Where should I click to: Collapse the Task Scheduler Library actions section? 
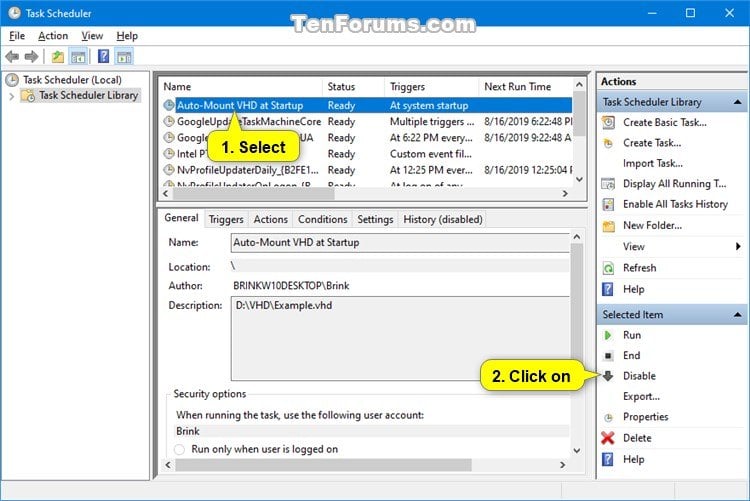pyautogui.click(x=737, y=102)
